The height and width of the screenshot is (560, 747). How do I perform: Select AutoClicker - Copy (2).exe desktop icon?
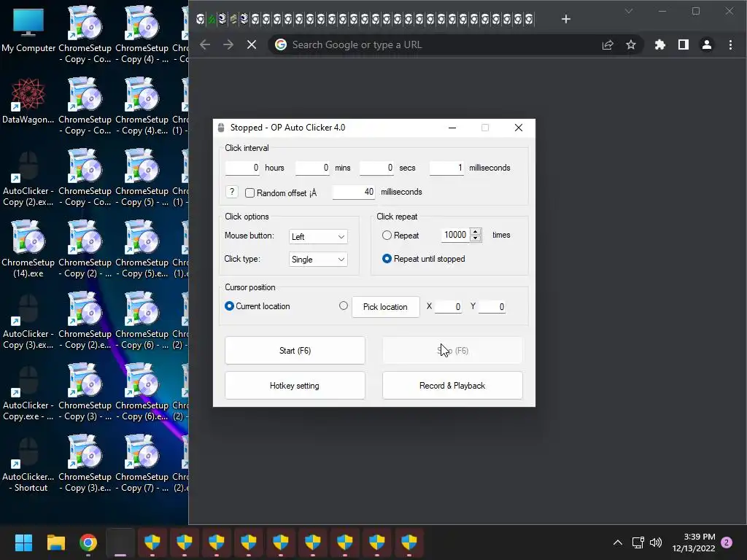pyautogui.click(x=28, y=178)
